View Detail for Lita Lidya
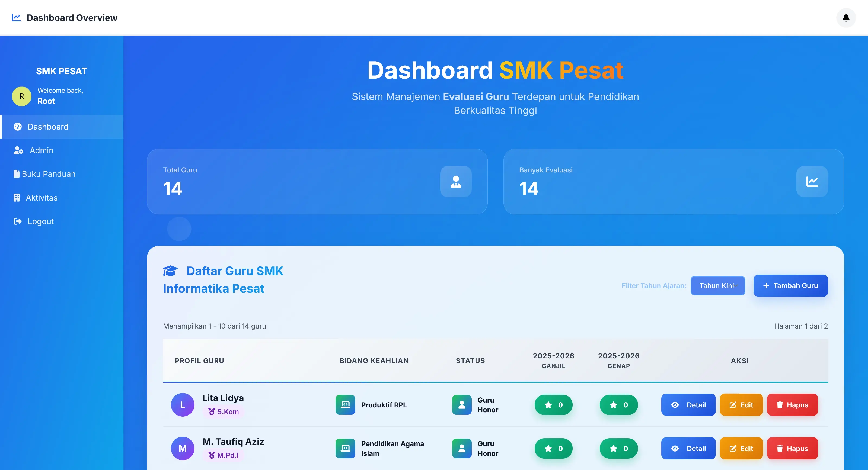This screenshot has height=470, width=868. pos(688,405)
